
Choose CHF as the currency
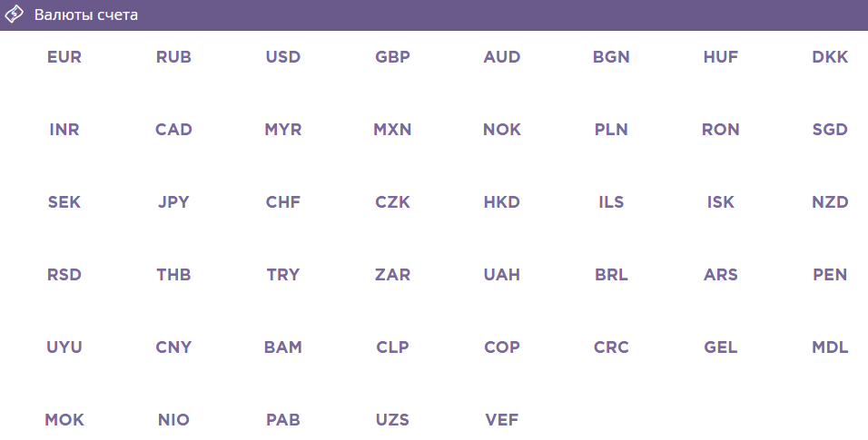(283, 202)
